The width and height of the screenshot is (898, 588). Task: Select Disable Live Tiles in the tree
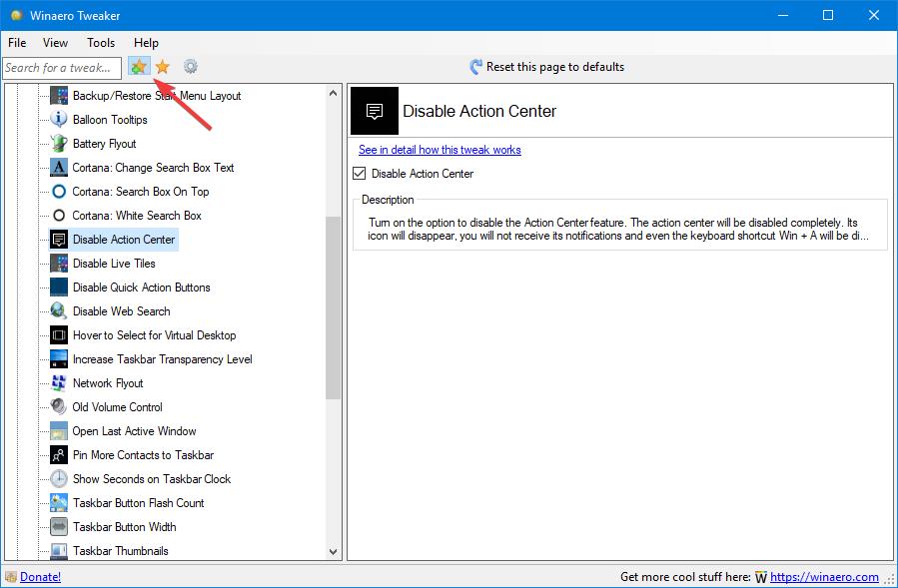(114, 264)
